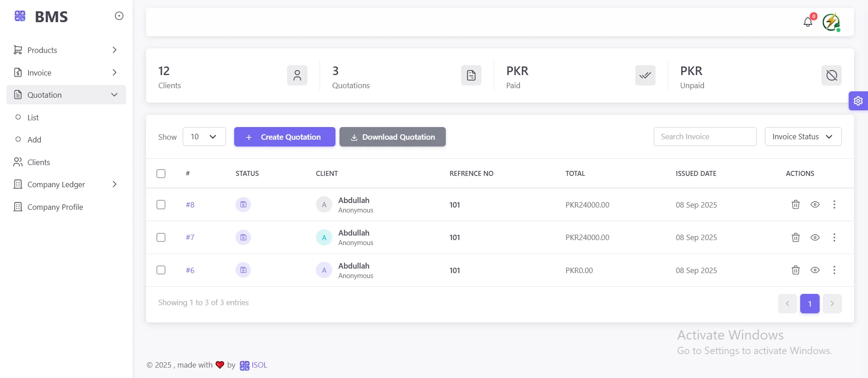Viewport: 868px width, 378px height.
Task: Open the notifications bell icon
Action: [x=808, y=22]
